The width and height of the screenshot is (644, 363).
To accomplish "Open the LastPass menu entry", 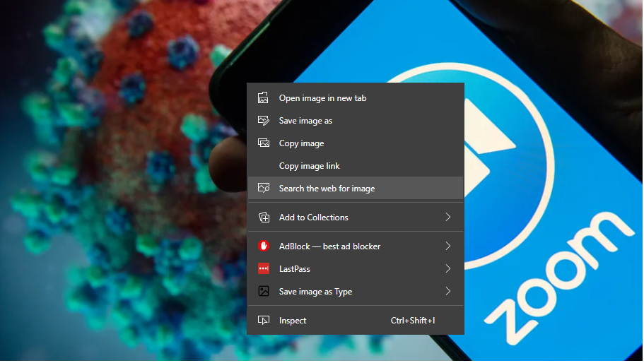I will click(x=356, y=268).
